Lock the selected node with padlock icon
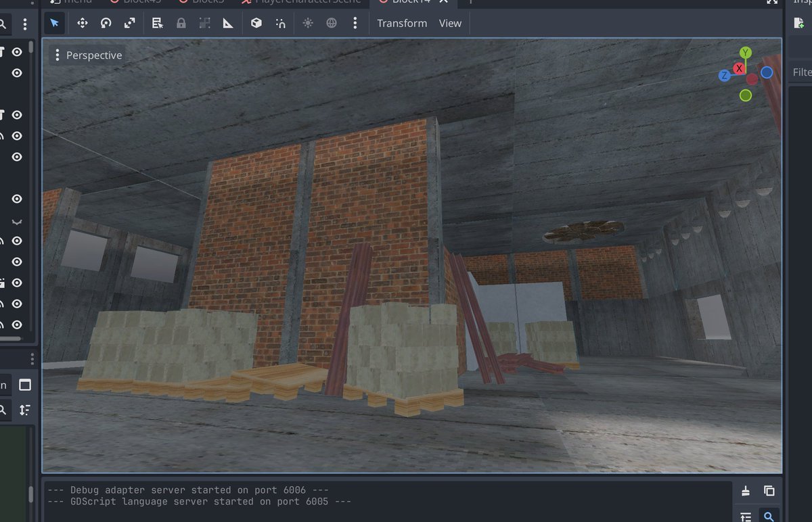Image resolution: width=812 pixels, height=522 pixels. tap(181, 23)
